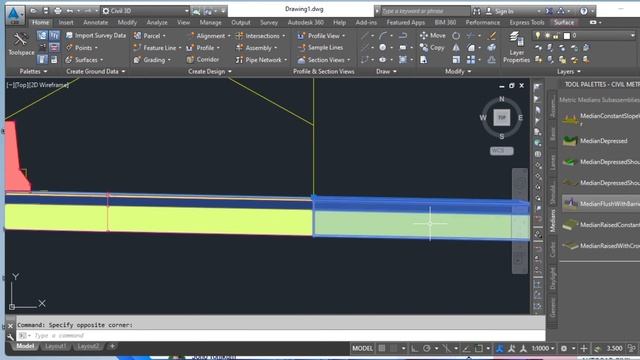The width and height of the screenshot is (640, 360).
Task: Toggle MODEL space in status bar
Action: tap(362, 348)
